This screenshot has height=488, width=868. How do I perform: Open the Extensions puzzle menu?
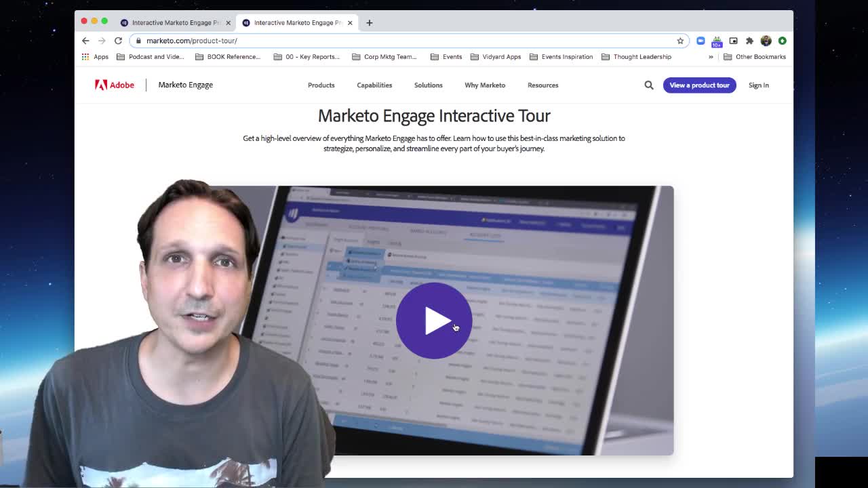click(749, 41)
